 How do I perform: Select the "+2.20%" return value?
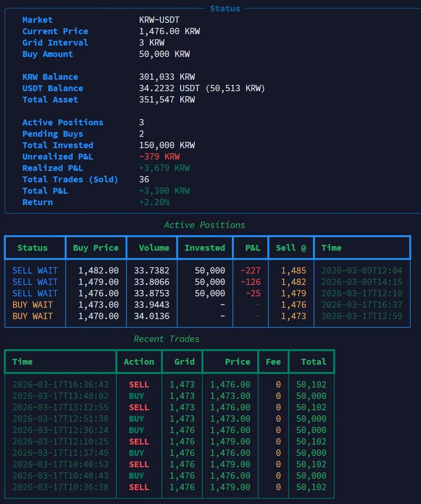155,202
